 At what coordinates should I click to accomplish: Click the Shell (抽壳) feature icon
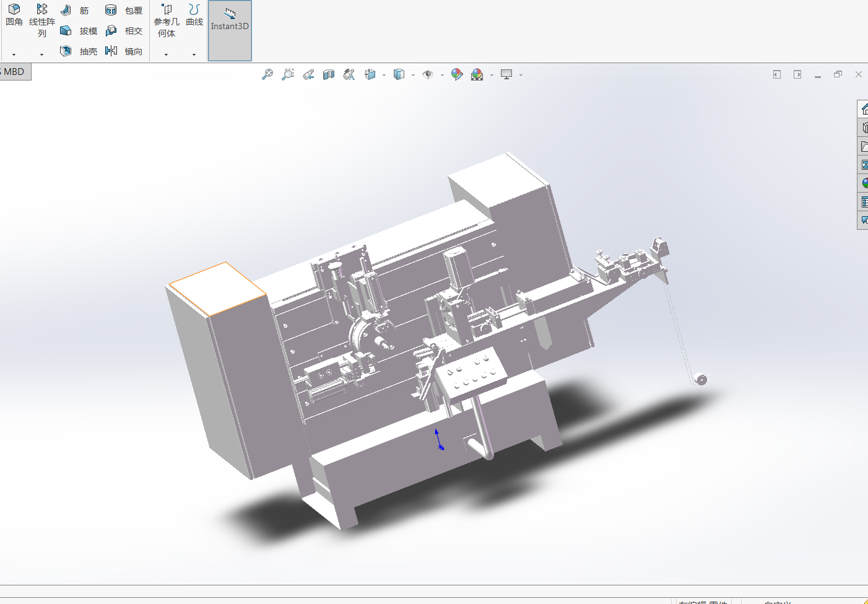pyautogui.click(x=66, y=51)
